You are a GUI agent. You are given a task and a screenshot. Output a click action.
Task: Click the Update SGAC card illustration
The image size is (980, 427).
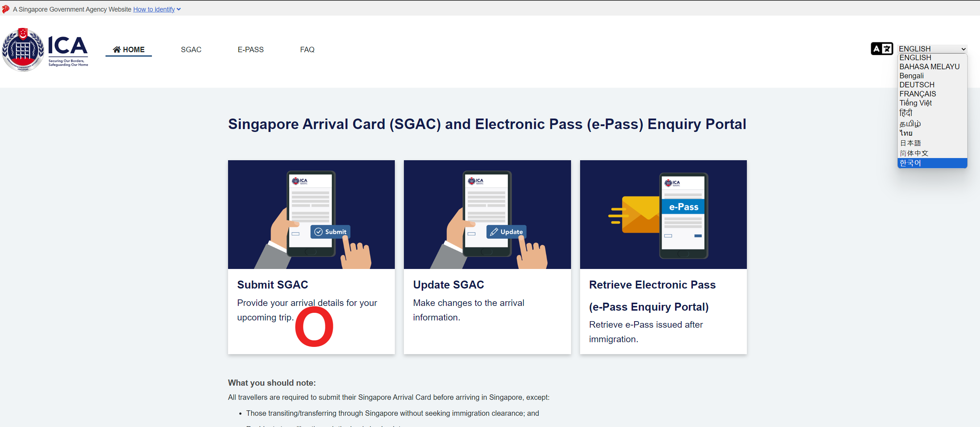tap(487, 215)
